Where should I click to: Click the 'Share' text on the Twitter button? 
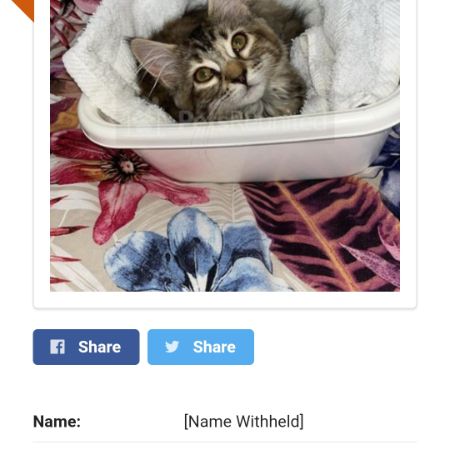tap(214, 347)
